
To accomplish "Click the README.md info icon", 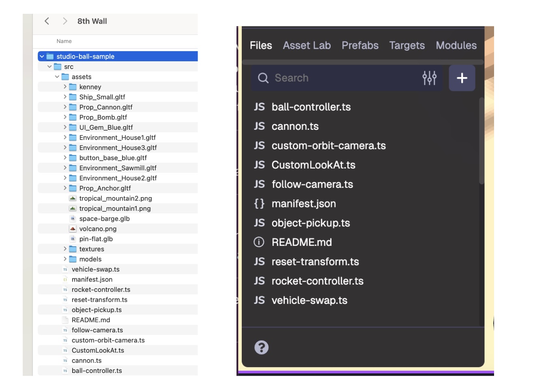I will [259, 242].
